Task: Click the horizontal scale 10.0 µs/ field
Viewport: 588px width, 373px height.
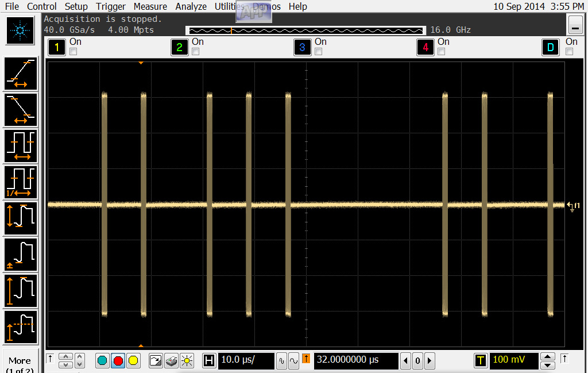Action: pos(246,360)
